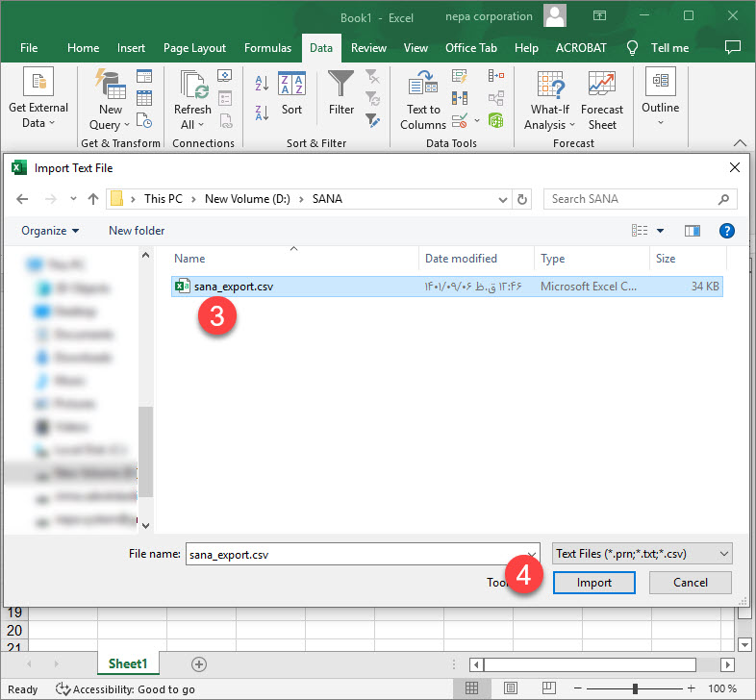
Task: Open the Office Tab ribbon tab
Action: point(471,48)
